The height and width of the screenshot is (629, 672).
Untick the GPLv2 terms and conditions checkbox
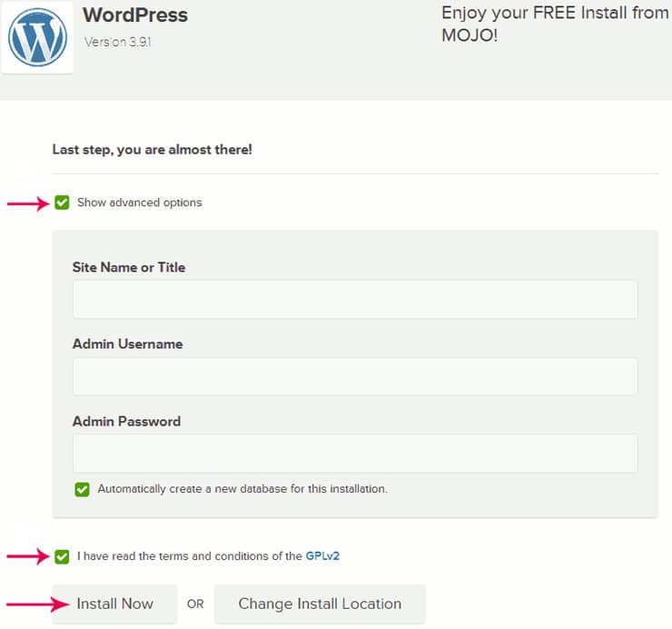(x=62, y=556)
